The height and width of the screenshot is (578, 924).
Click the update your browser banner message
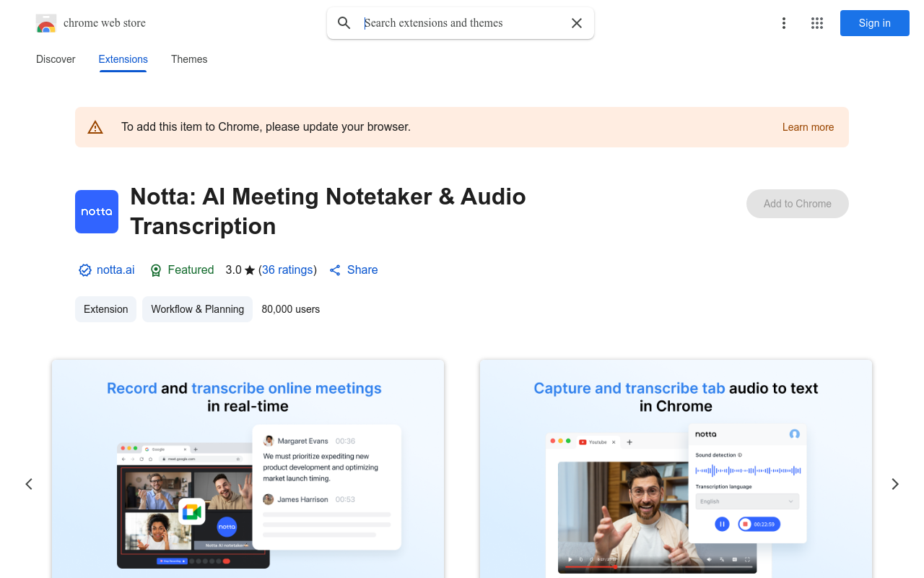coord(266,127)
